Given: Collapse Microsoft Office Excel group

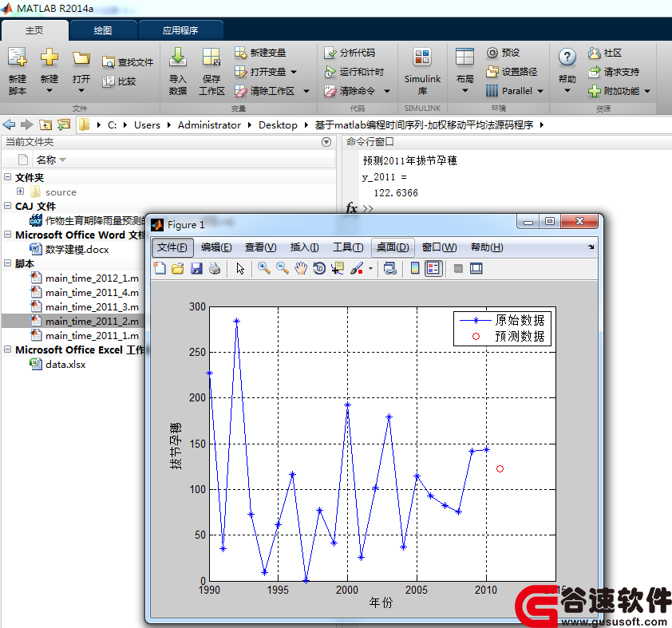Looking at the screenshot, I should (x=8, y=350).
